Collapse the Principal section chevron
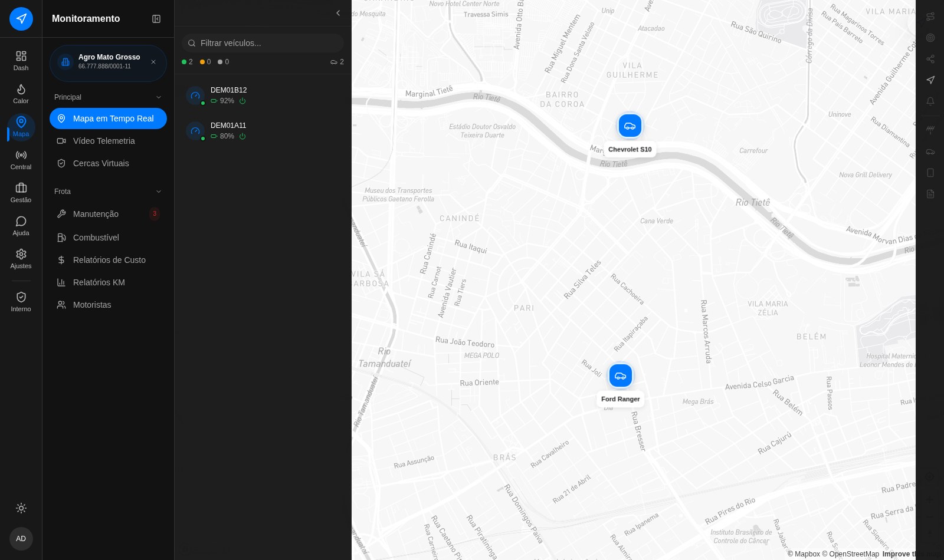The image size is (944, 560). [158, 97]
